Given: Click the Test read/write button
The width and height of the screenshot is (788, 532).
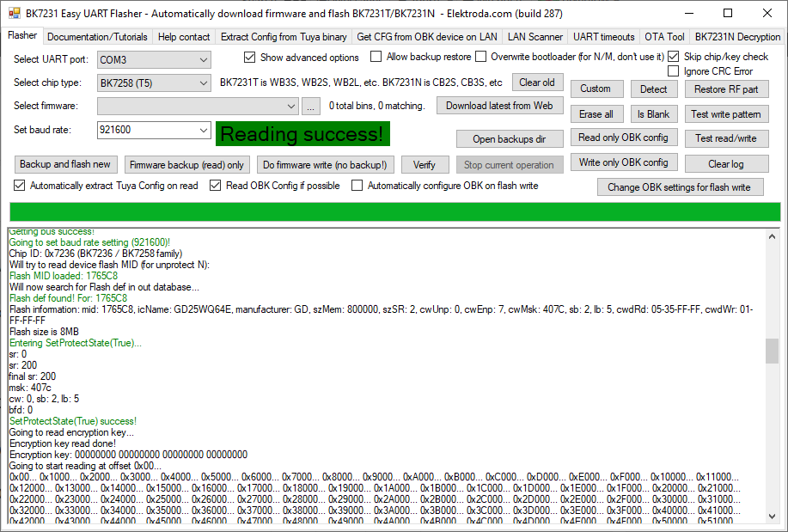Looking at the screenshot, I should pyautogui.click(x=726, y=138).
